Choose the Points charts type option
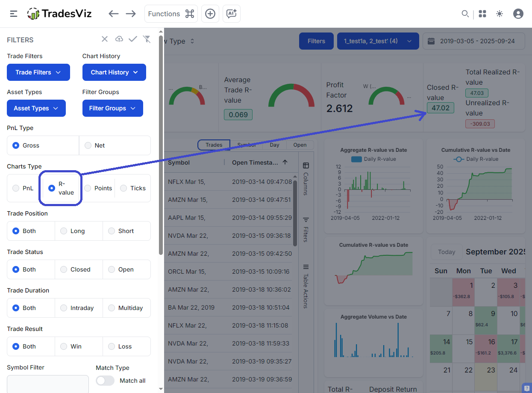Screen dimensions: 532x393 coord(88,188)
